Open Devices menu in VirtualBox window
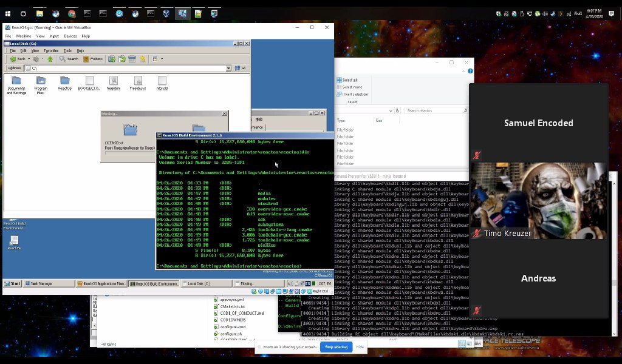 70,36
